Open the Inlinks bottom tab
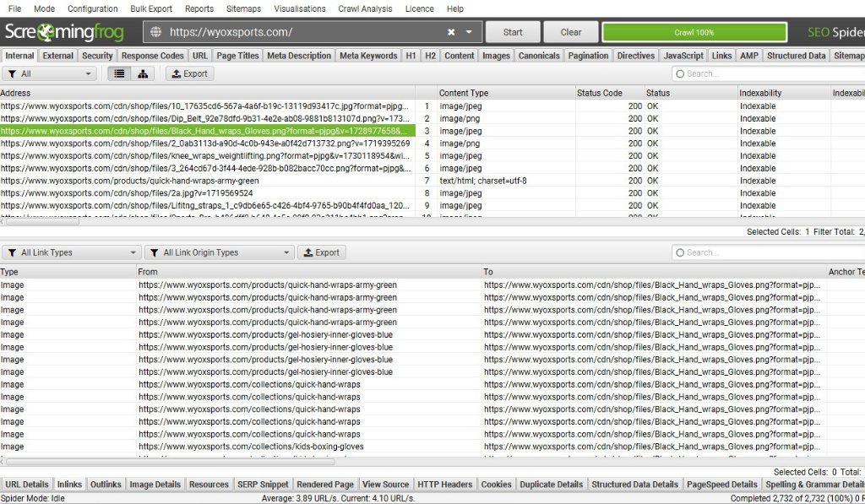The height and width of the screenshot is (504, 865). click(69, 484)
